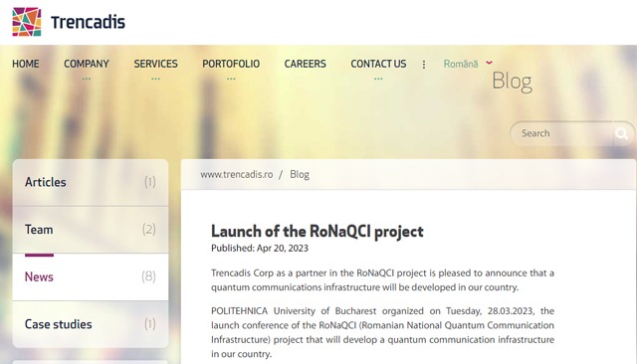Expand the language dropdown arrow
The height and width of the screenshot is (364, 637).
[489, 63]
